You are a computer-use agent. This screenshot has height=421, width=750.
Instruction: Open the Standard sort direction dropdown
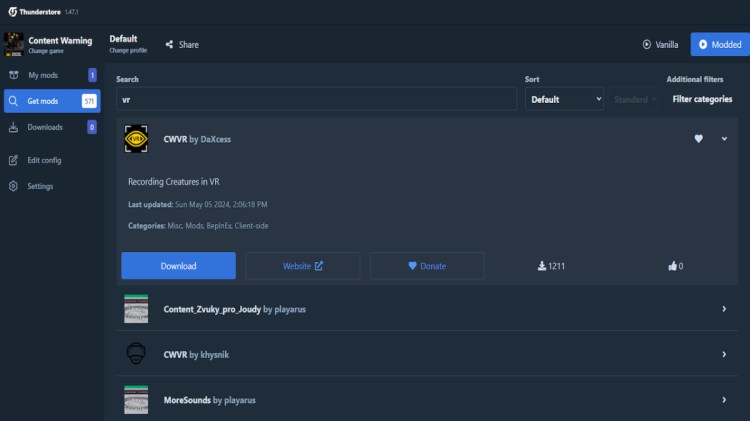tap(634, 100)
